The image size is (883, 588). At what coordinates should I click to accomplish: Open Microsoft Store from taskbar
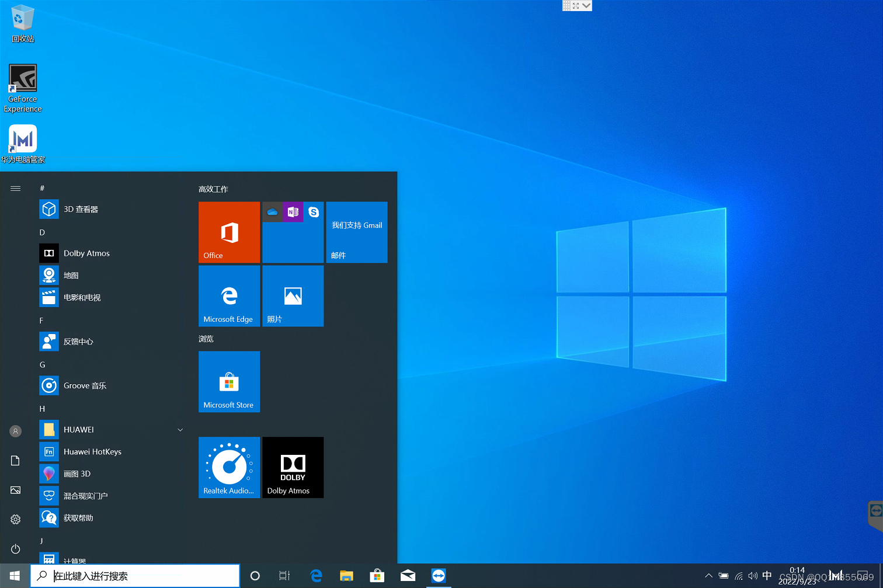(377, 576)
